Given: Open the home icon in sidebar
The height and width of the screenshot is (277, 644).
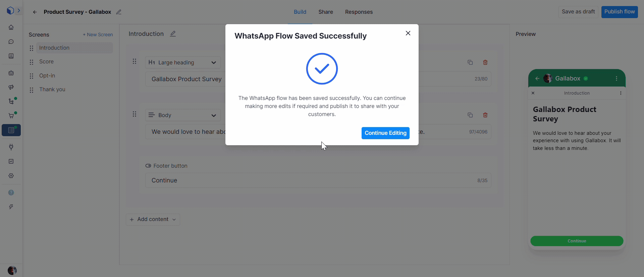Looking at the screenshot, I should pyautogui.click(x=11, y=27).
